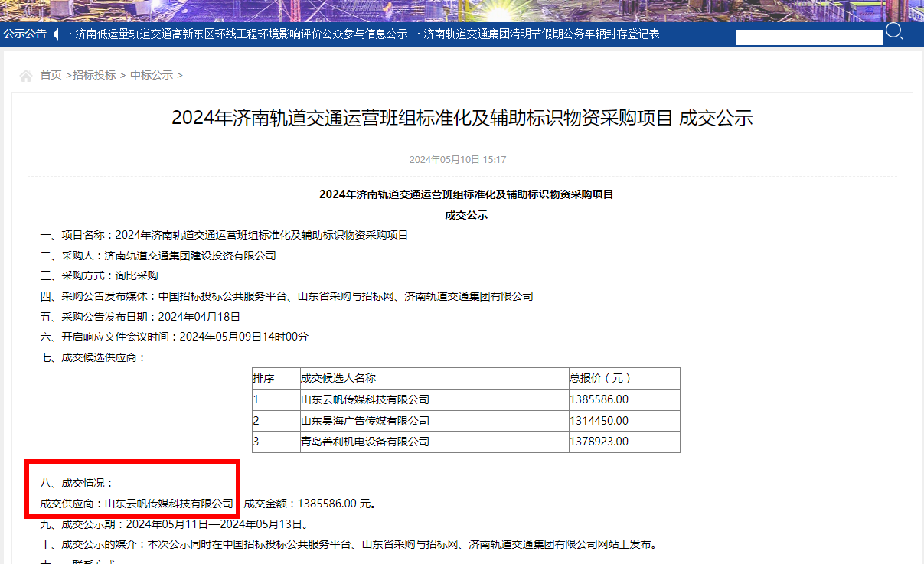The width and height of the screenshot is (924, 564).
Task: Click the banner image at the page top
Action: (462, 9)
